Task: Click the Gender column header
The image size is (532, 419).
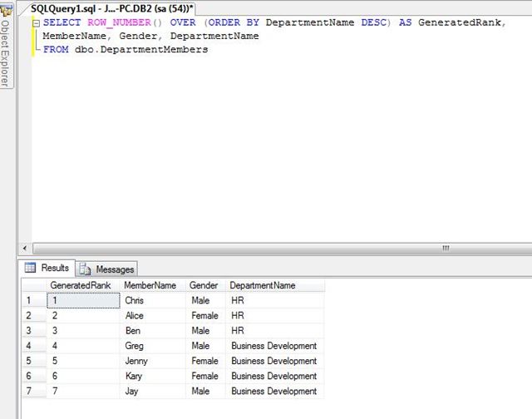Action: (204, 285)
